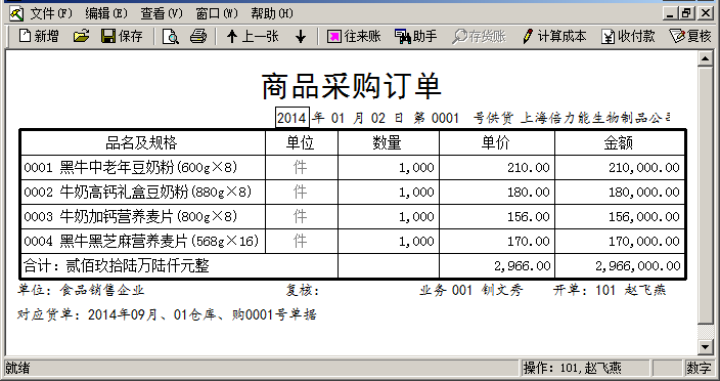
Task: Click unit price 156.00
Action: [x=497, y=216]
